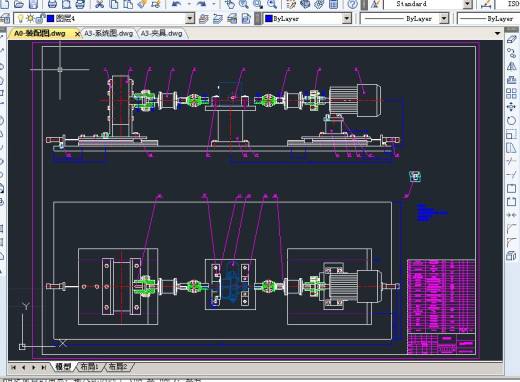Screen dimensions: 520x382
Task: Select the Offset tool in Modify toolbar
Action: pyautogui.click(x=511, y=80)
